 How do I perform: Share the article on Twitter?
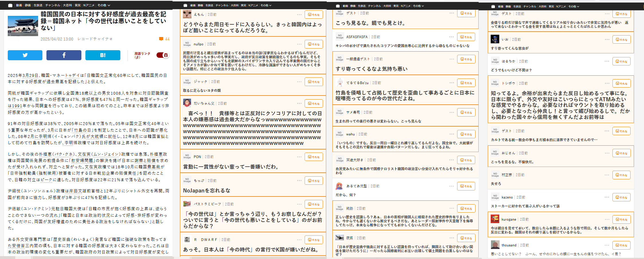click(25, 55)
